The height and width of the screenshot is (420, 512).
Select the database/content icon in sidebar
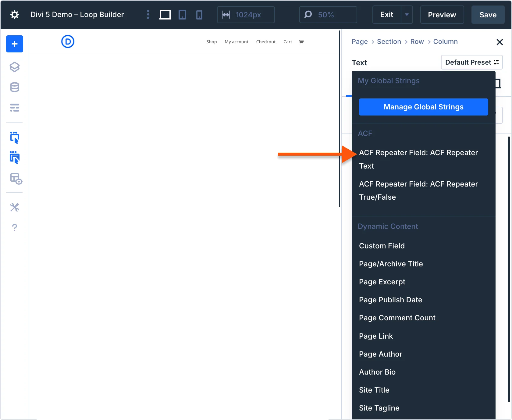14,87
